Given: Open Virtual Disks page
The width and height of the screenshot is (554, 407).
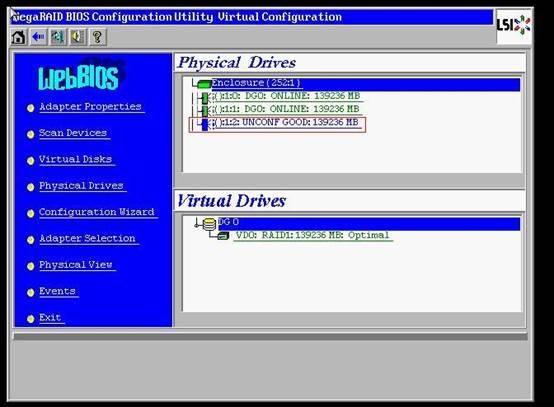Looking at the screenshot, I should click(76, 159).
